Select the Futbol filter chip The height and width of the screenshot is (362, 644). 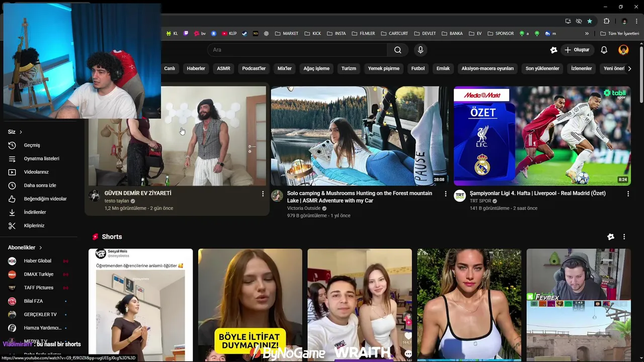(418, 68)
